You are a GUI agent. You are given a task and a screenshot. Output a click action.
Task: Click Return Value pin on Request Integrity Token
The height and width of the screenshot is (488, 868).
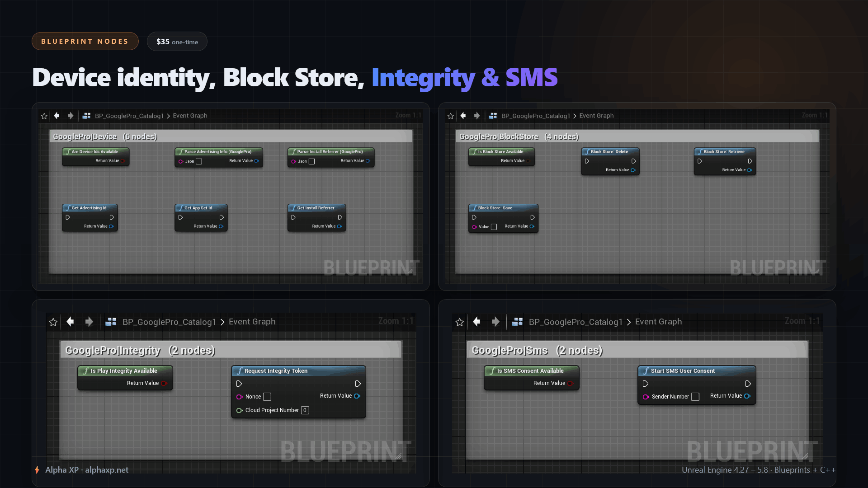coord(357,396)
